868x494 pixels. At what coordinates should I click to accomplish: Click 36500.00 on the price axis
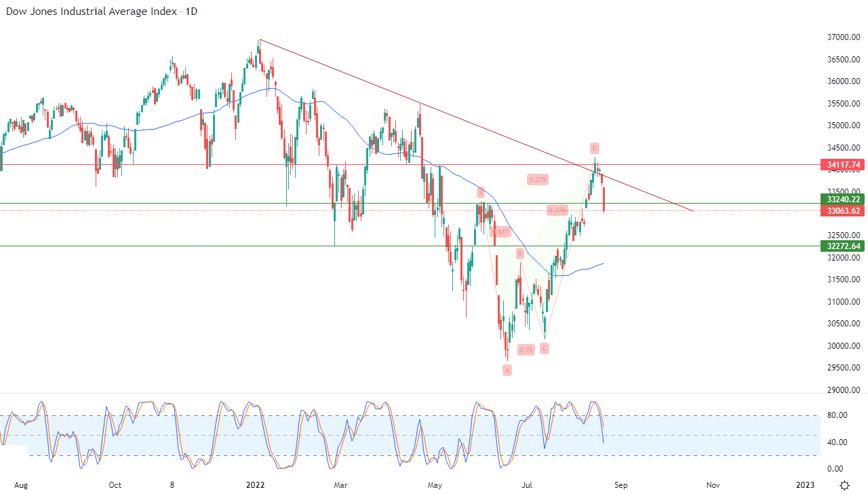click(843, 60)
